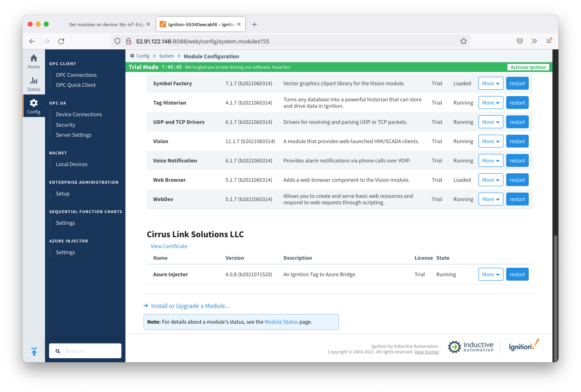Switch to Set modules on device tab

(x=107, y=25)
